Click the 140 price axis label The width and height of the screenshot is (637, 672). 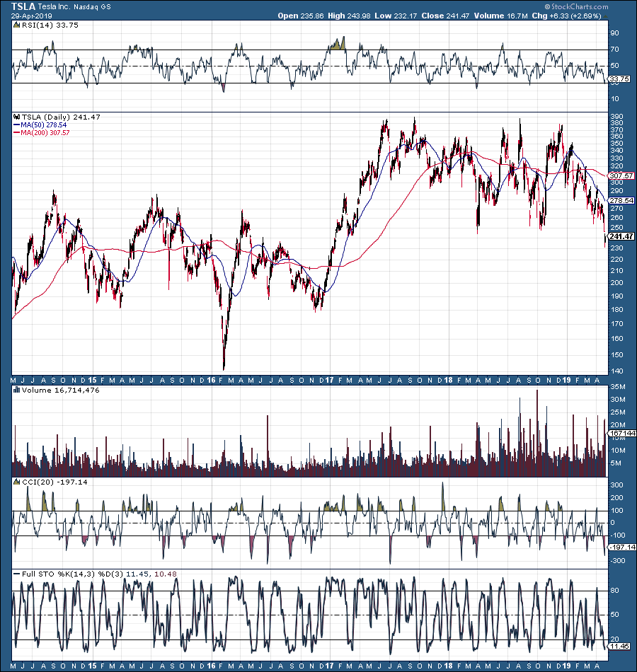click(x=616, y=371)
